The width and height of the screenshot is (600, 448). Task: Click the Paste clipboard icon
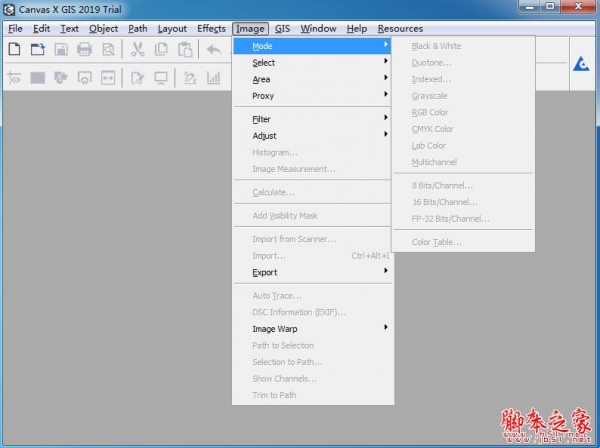pyautogui.click(x=185, y=49)
